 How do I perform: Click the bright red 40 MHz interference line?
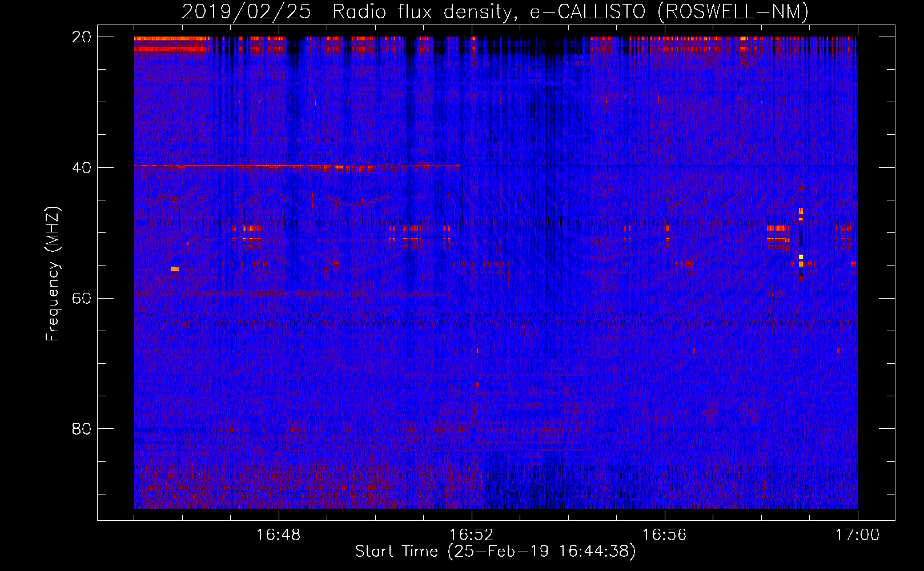tap(297, 167)
